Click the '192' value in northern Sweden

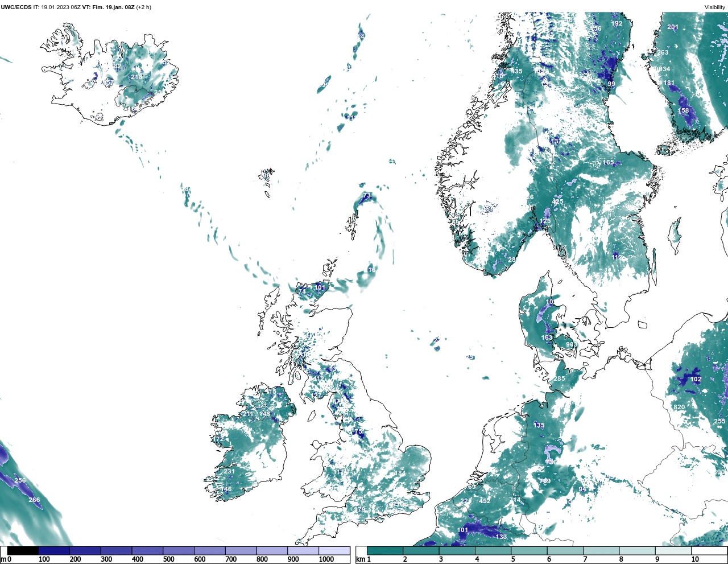coord(617,23)
